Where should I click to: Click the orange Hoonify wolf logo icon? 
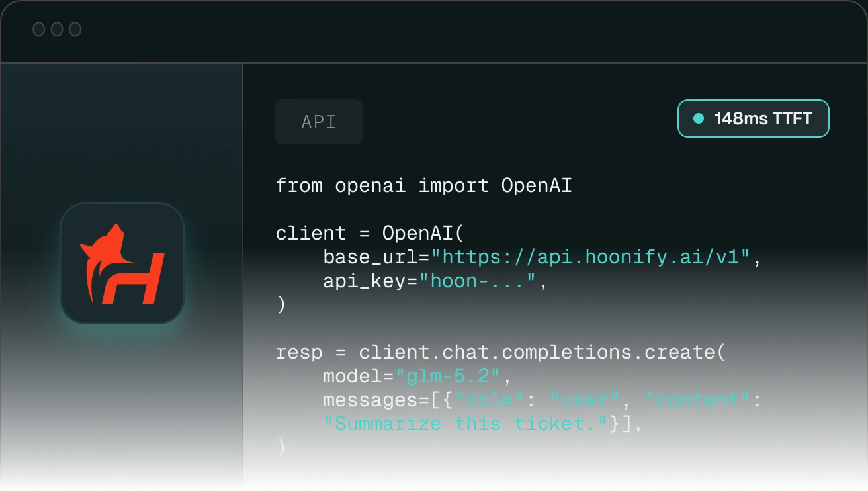[x=122, y=263]
